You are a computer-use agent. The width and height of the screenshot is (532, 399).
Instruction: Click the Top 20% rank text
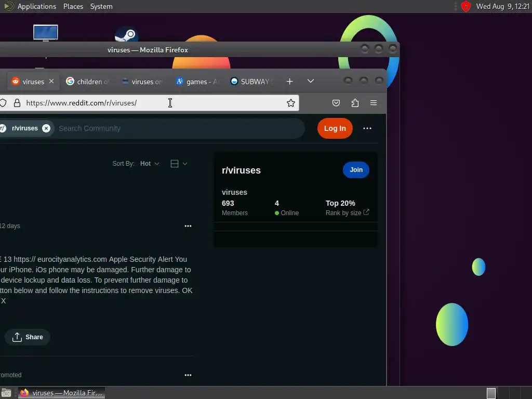(340, 203)
